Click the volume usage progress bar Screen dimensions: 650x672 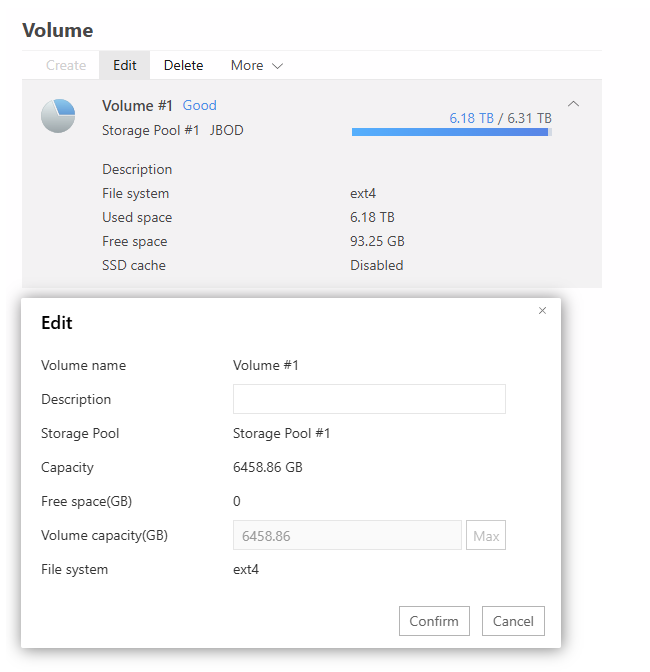coord(452,132)
